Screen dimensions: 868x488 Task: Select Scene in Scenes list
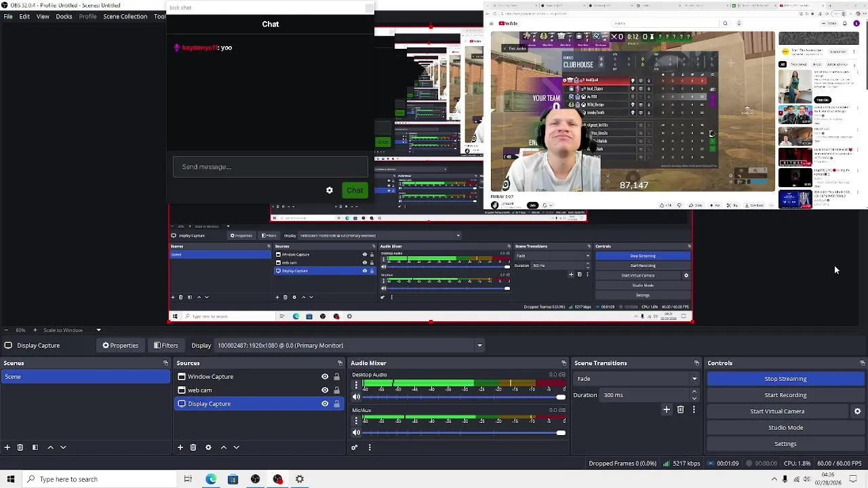point(85,377)
